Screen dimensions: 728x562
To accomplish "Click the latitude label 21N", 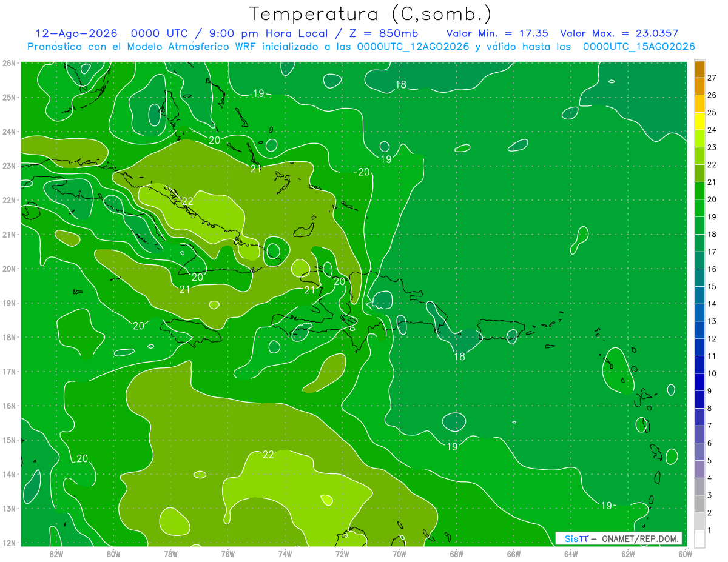I will pos(9,234).
